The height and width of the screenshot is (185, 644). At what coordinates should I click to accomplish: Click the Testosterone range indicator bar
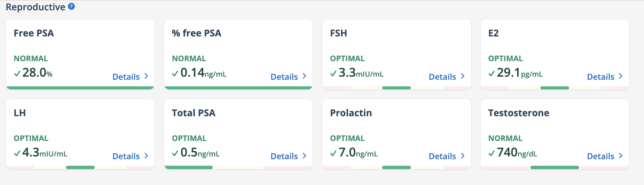[555, 167]
